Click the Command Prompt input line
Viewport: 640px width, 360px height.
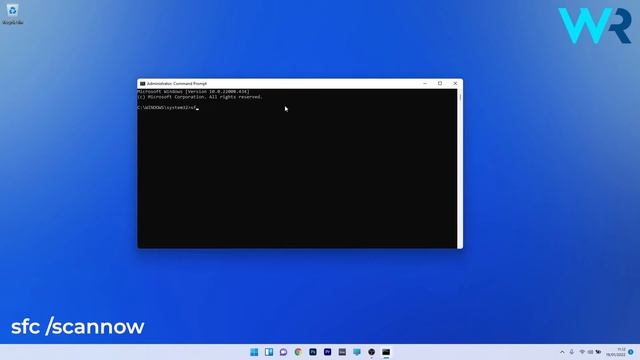(168, 108)
